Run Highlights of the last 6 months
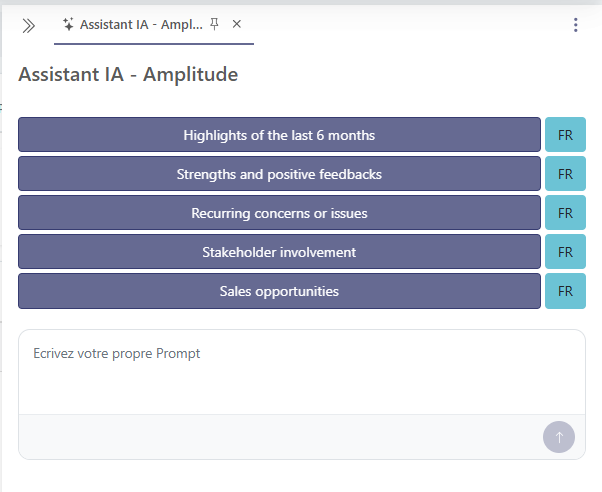Viewport: 602px width, 492px height. tap(279, 135)
